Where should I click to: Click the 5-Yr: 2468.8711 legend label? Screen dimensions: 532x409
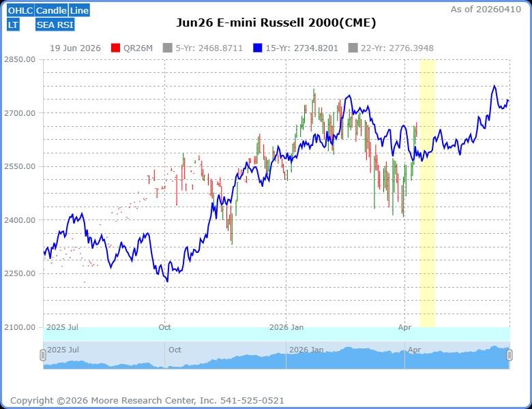(209, 48)
